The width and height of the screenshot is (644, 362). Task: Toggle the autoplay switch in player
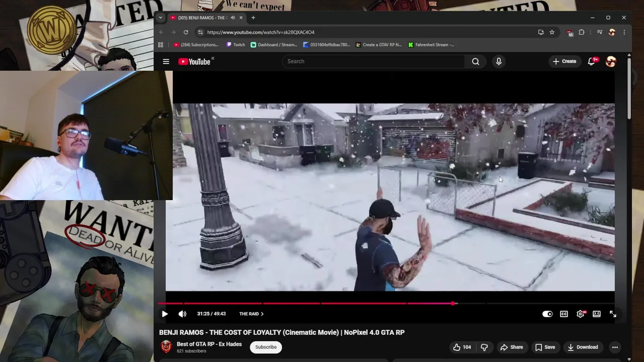(547, 314)
